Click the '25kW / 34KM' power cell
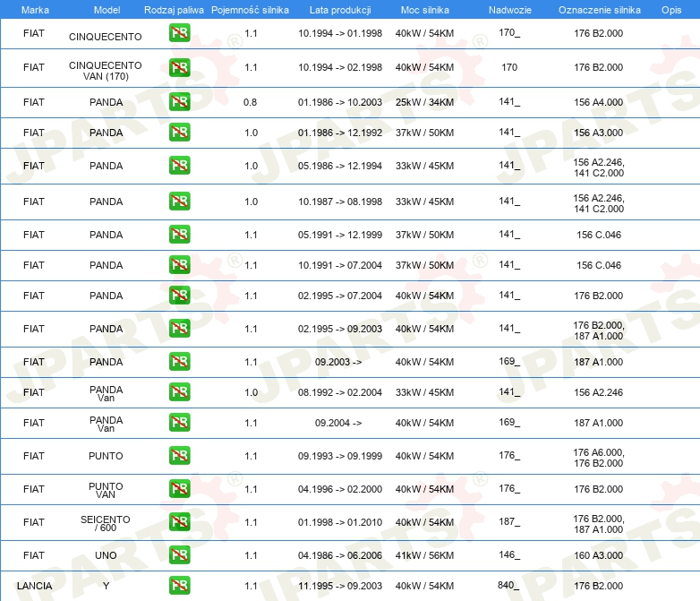 424,102
